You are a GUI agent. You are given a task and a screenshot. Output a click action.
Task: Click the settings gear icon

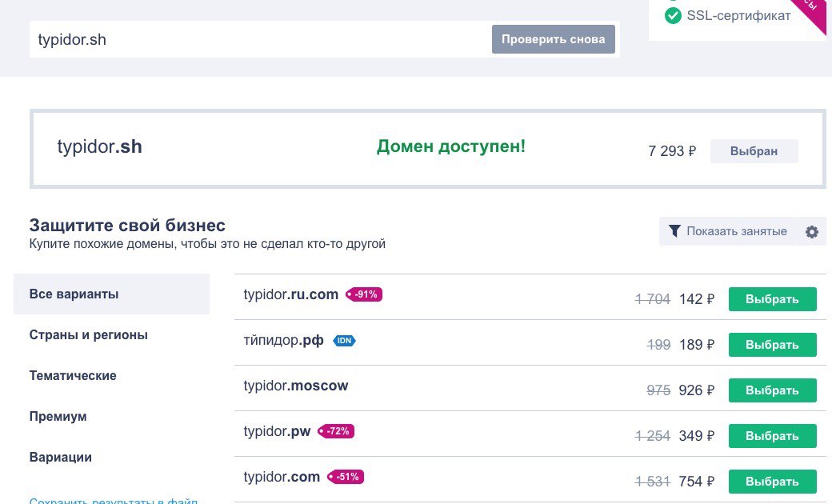click(812, 232)
